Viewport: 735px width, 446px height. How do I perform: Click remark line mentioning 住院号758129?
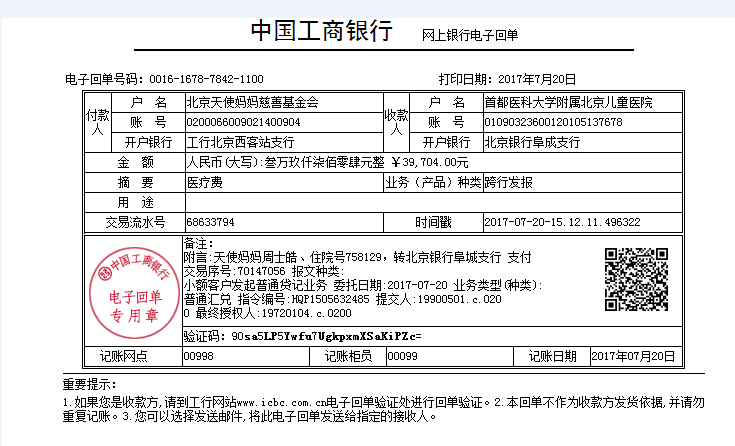tap(358, 257)
